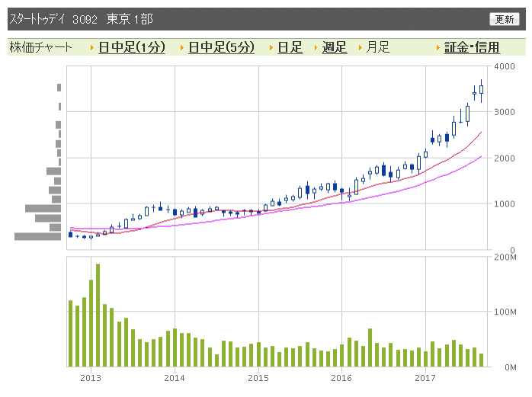Click the 200M volume axis label
532x397 pixels.
(505, 258)
